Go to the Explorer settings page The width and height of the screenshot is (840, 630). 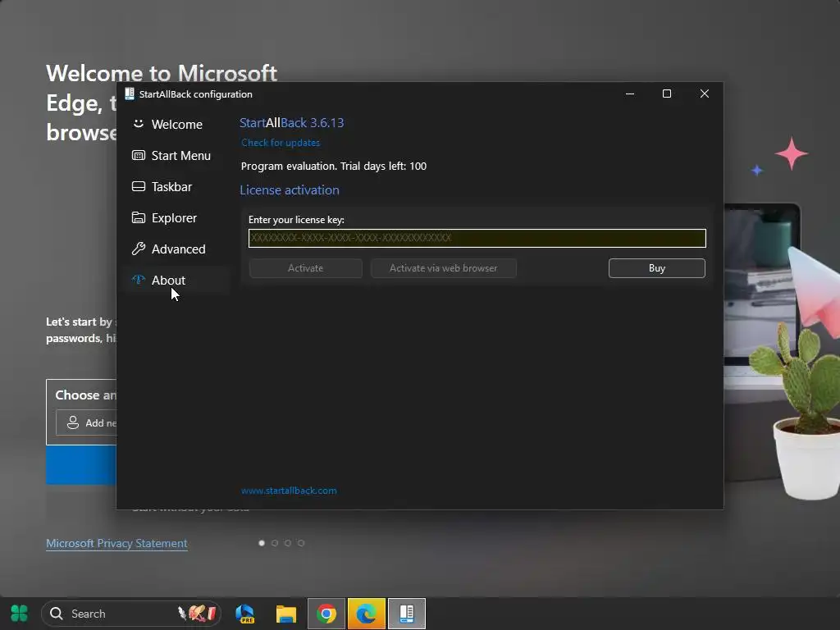[177, 217]
